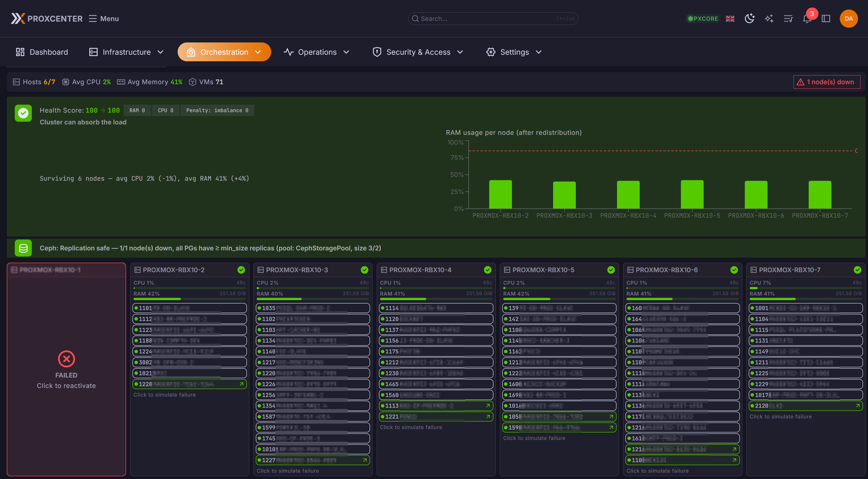The image size is (868, 479).
Task: Open the AI sparkles assistant icon
Action: click(769, 19)
